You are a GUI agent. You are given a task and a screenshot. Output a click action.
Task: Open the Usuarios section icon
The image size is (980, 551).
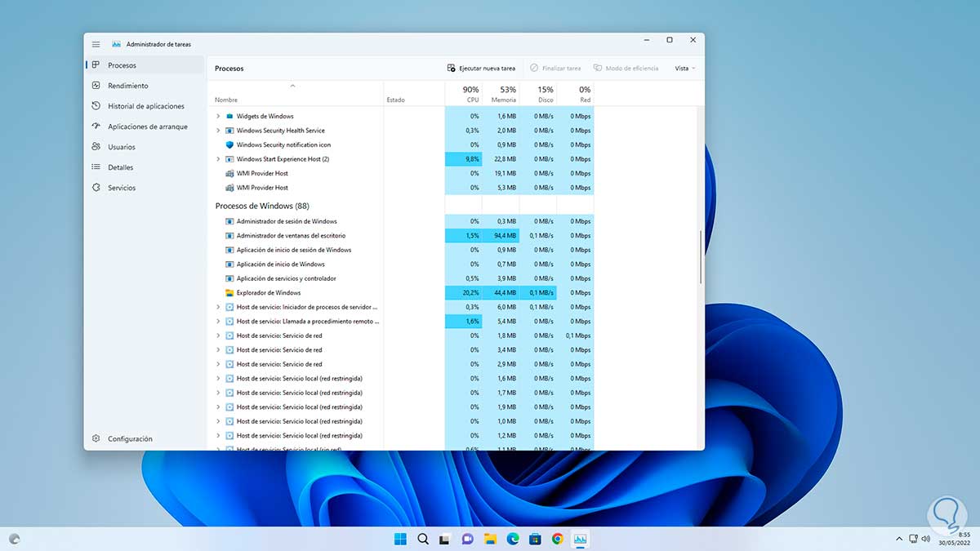96,147
